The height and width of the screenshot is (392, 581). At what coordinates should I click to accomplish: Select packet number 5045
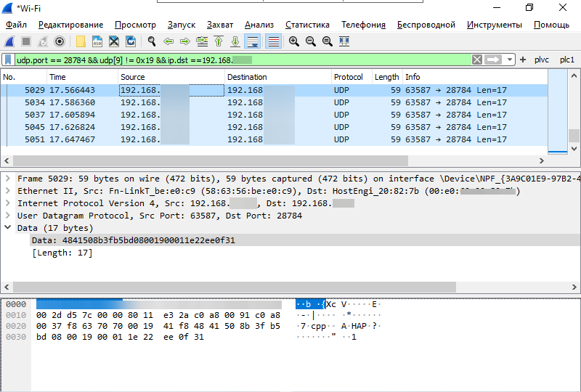tap(275, 127)
